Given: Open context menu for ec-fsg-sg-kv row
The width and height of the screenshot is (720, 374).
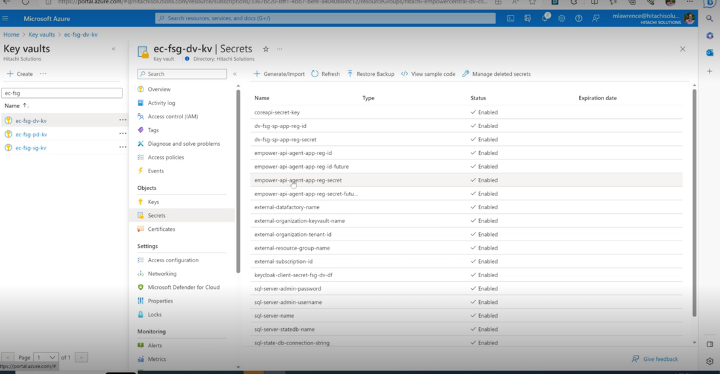Looking at the screenshot, I should point(123,147).
